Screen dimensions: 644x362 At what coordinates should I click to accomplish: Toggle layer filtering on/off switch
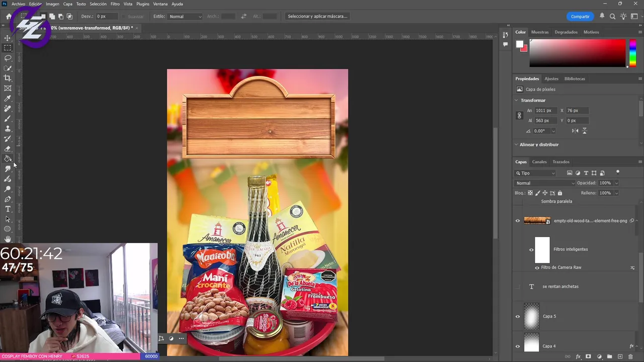(617, 172)
